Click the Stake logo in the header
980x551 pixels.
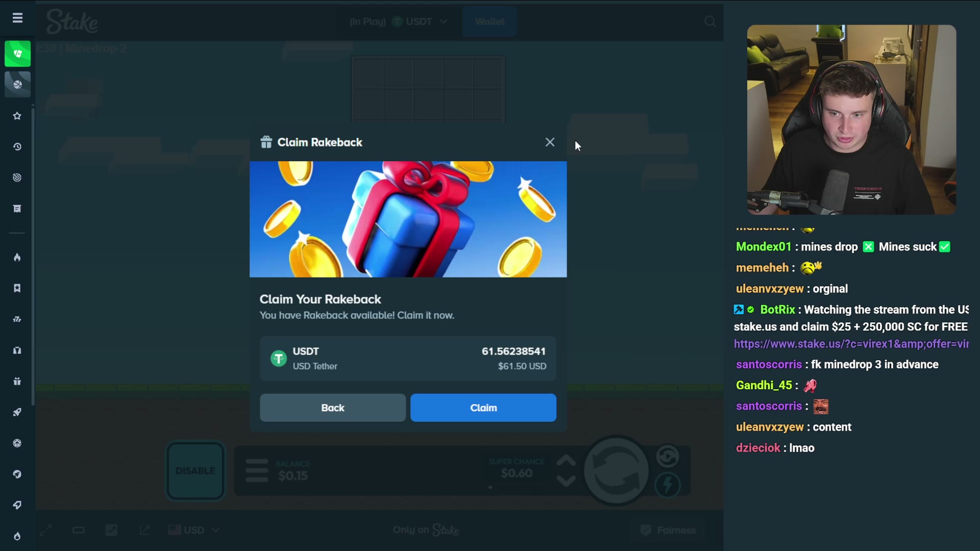(x=72, y=21)
